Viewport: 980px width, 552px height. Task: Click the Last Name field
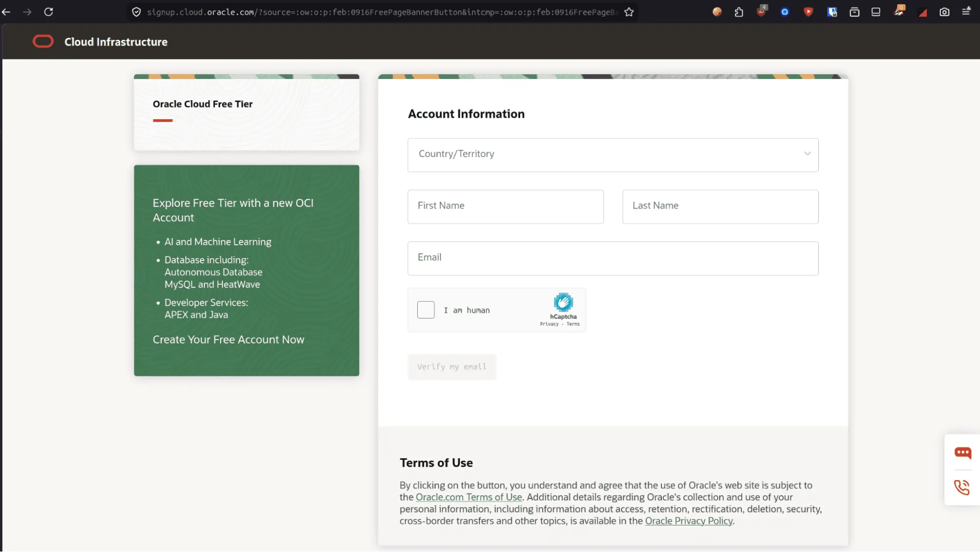click(720, 207)
